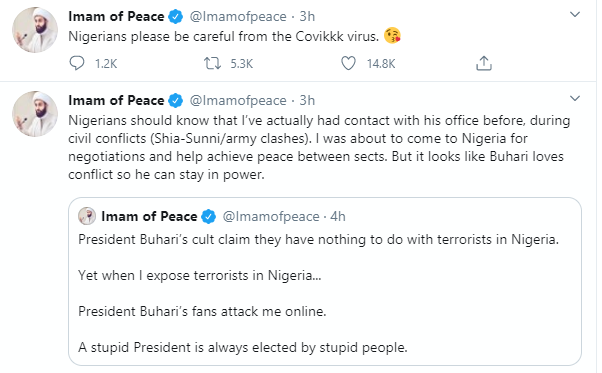Open the first tweet's chevron menu
Screen dimensions: 602x373
point(575,15)
